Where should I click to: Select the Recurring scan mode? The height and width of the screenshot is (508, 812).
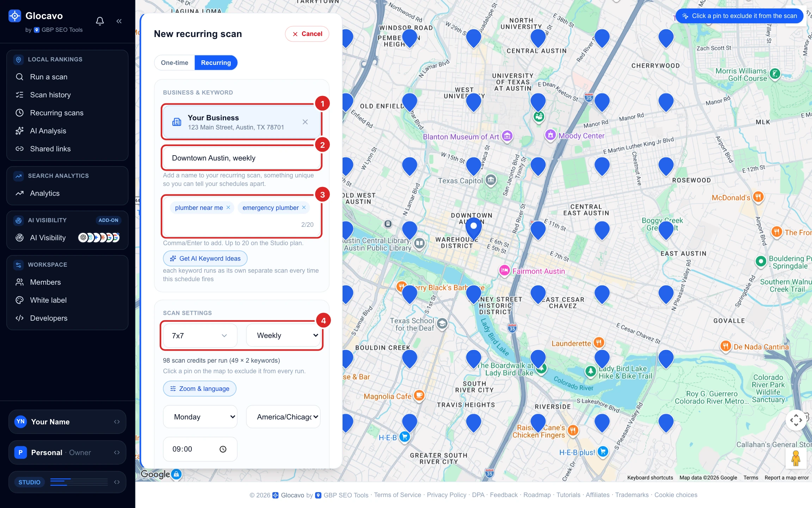click(x=216, y=63)
